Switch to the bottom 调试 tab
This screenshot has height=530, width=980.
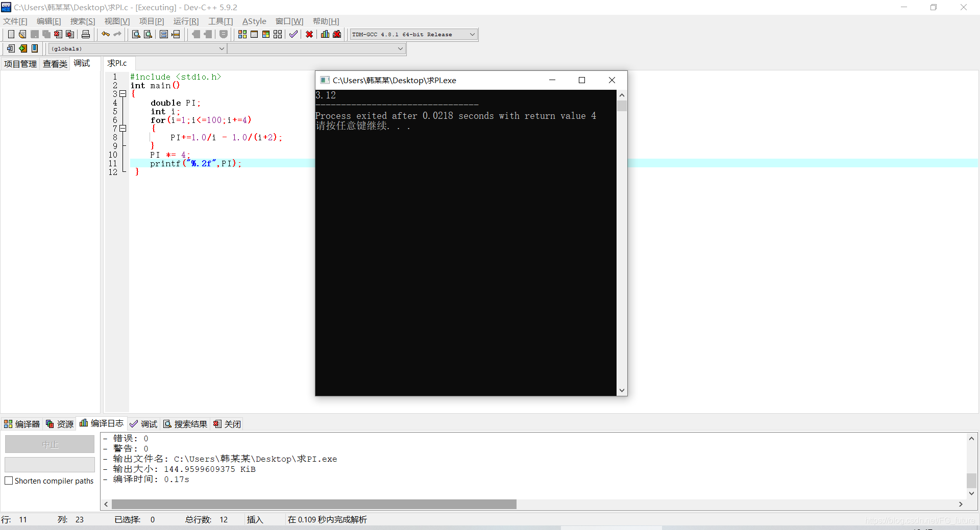point(143,424)
